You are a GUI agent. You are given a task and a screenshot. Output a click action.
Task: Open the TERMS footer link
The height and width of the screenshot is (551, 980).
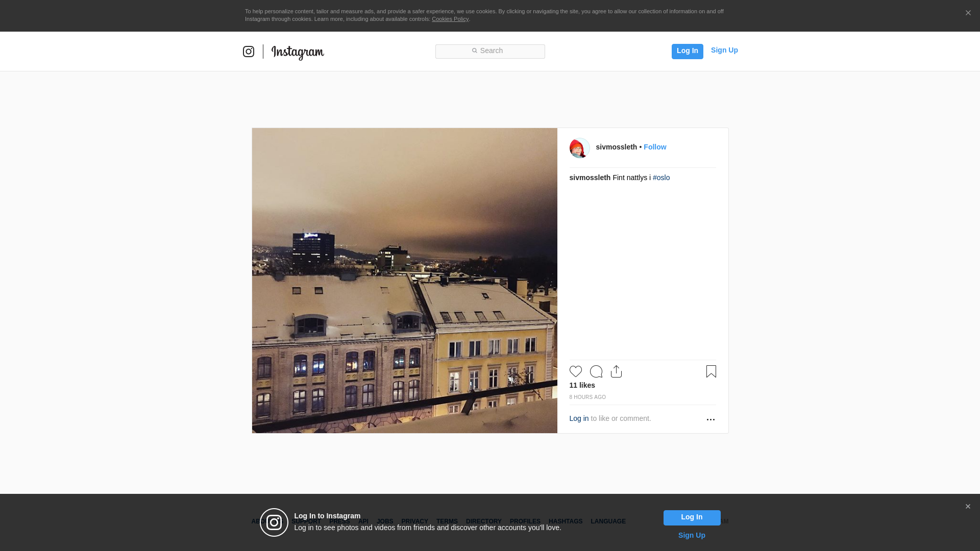(x=447, y=521)
